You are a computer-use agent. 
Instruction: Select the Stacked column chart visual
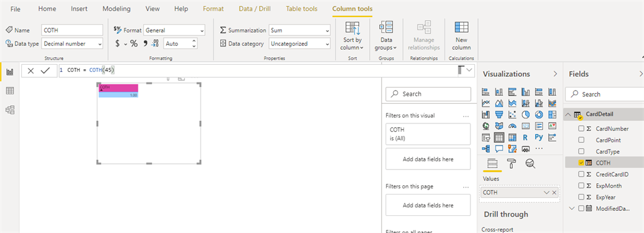pos(499,91)
